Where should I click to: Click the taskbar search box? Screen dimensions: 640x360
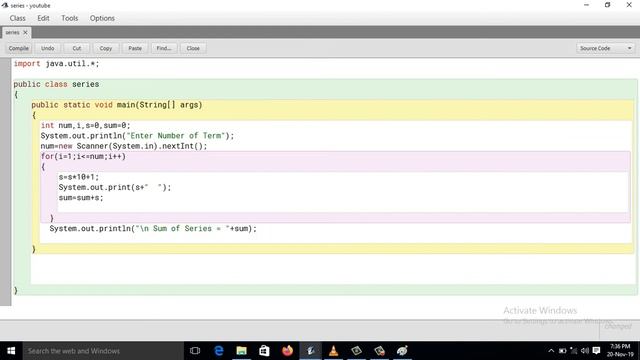click(103, 351)
